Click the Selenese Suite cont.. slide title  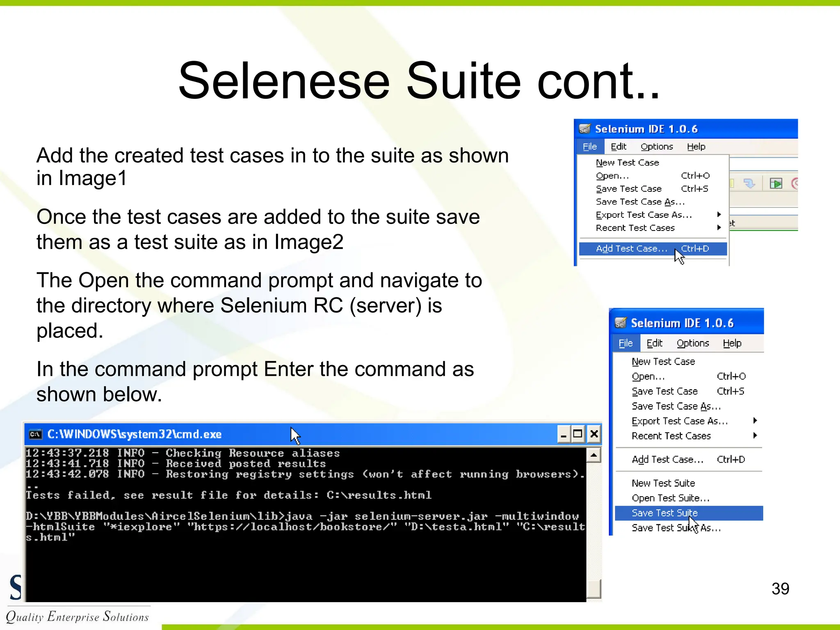[419, 80]
